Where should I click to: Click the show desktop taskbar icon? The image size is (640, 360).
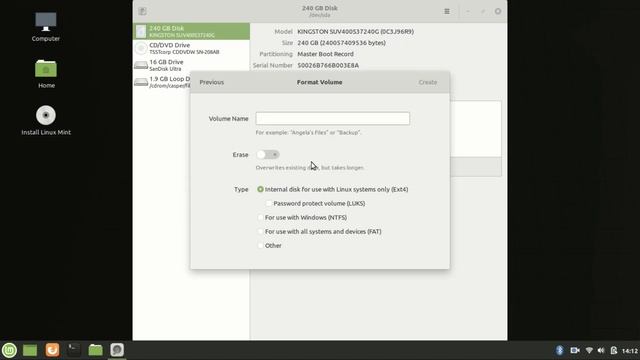click(x=30, y=350)
